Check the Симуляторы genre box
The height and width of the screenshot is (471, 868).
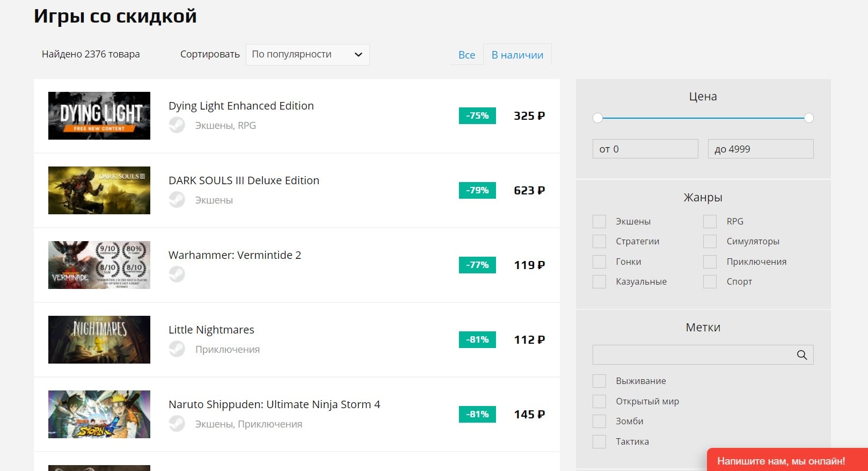click(710, 241)
